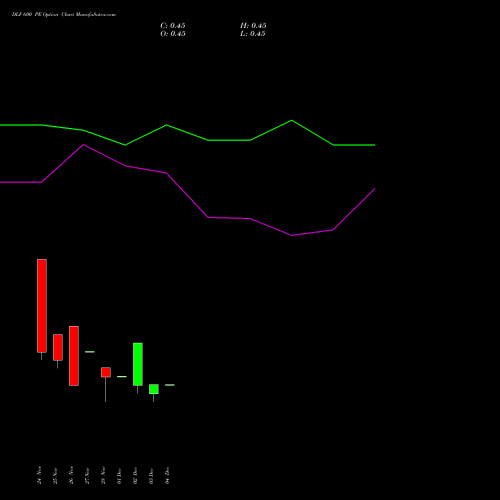This screenshot has height=500, width=500.
Task: Click the '02 Dec' date axis label
Action: pos(136,475)
